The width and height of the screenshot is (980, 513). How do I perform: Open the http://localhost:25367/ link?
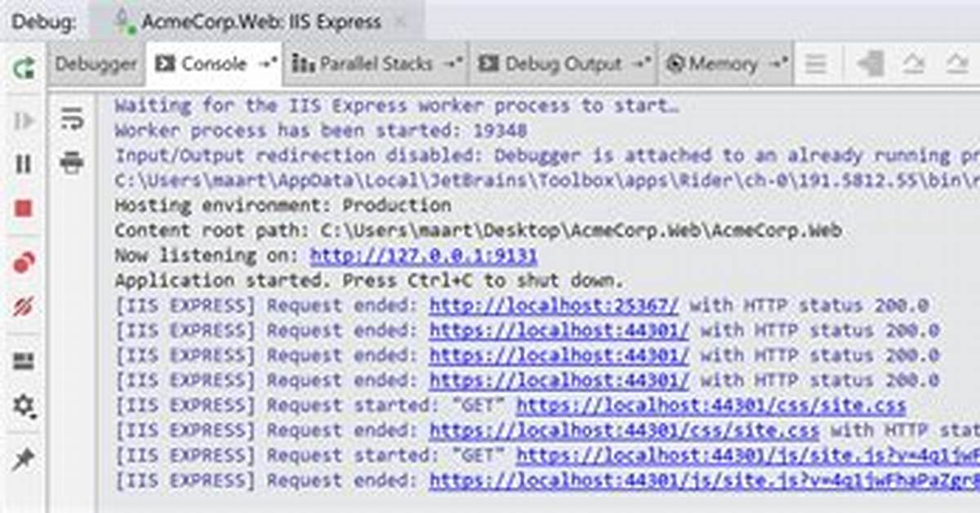coord(554,306)
